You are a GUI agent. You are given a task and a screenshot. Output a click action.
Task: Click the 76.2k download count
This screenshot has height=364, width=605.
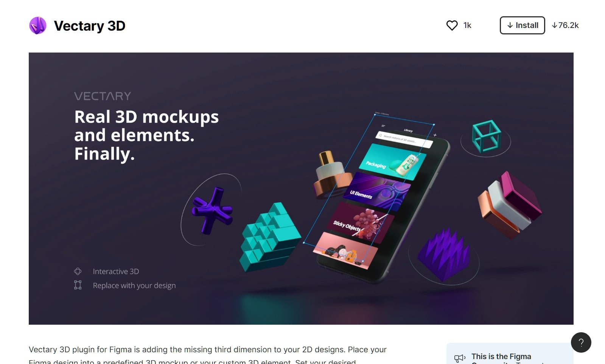565,25
